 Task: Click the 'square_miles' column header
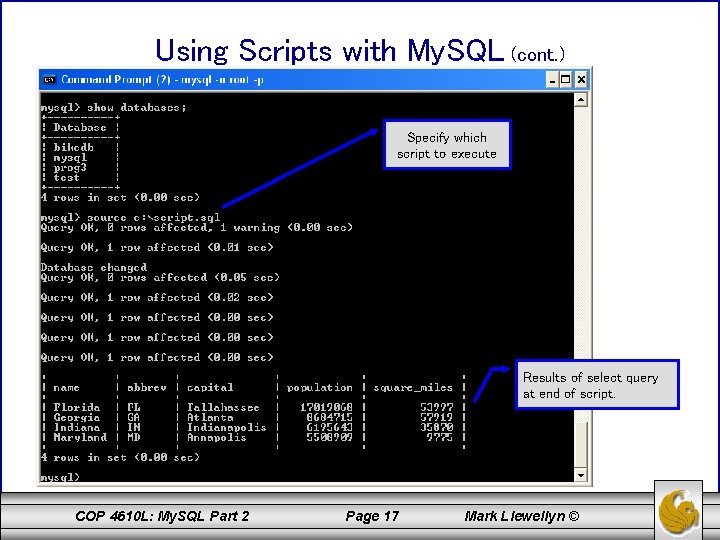pyautogui.click(x=413, y=388)
